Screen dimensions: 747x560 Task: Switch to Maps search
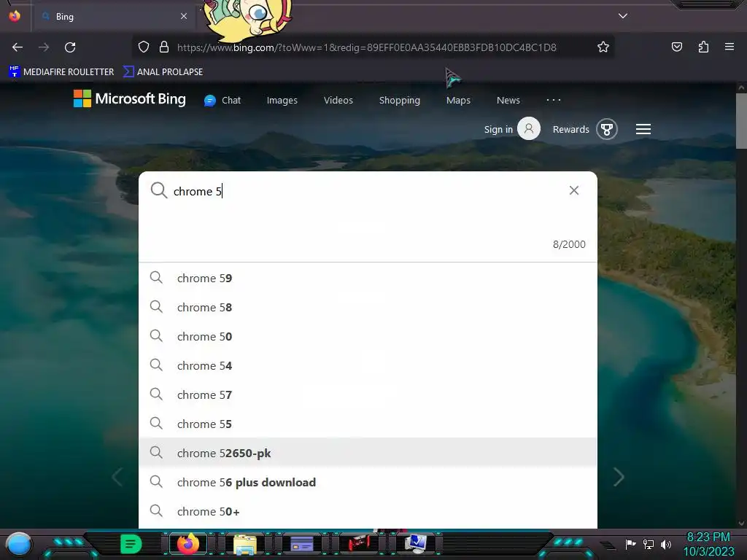point(458,101)
